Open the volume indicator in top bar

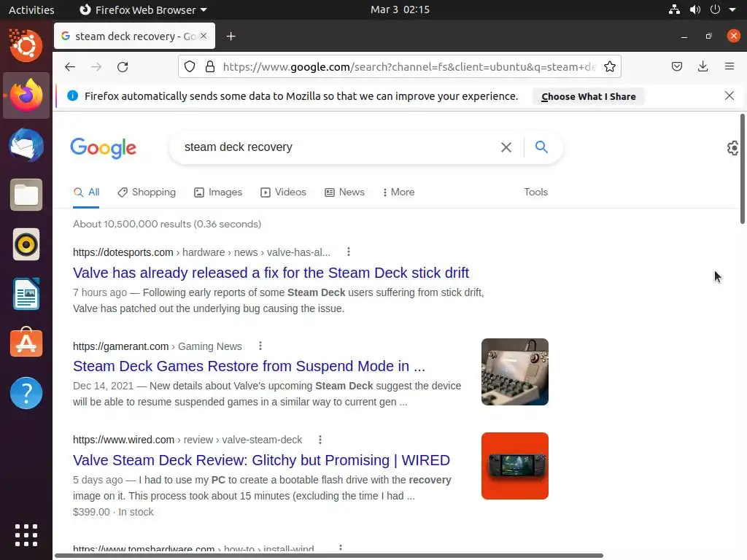coord(695,9)
